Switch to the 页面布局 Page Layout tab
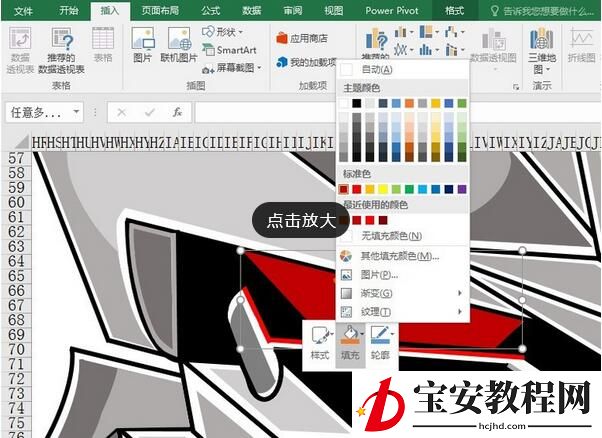This screenshot has height=438, width=602. (x=160, y=10)
